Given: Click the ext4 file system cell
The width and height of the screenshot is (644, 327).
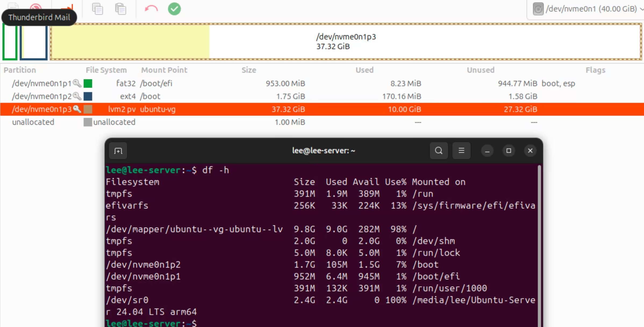Looking at the screenshot, I should (128, 96).
